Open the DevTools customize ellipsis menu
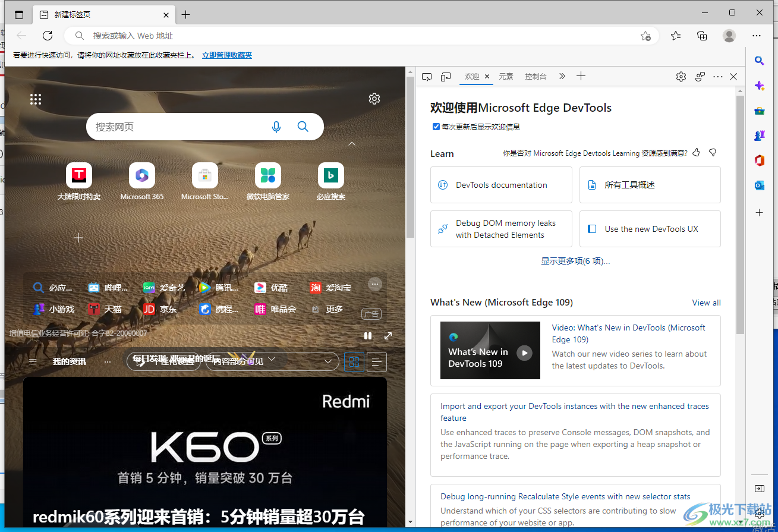 pos(718,77)
